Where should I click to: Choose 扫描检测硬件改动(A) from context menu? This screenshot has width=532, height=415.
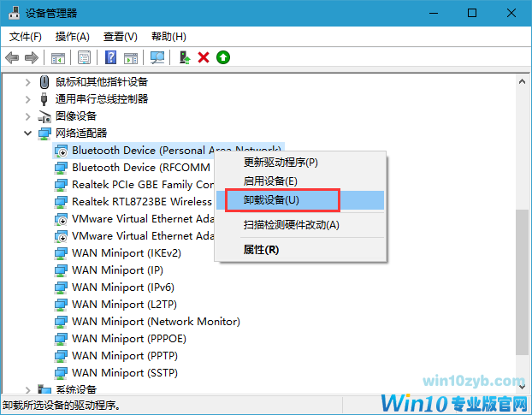(x=300, y=225)
